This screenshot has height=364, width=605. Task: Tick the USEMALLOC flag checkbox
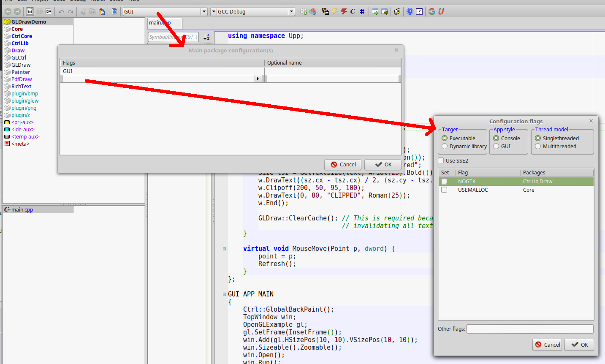click(x=444, y=190)
